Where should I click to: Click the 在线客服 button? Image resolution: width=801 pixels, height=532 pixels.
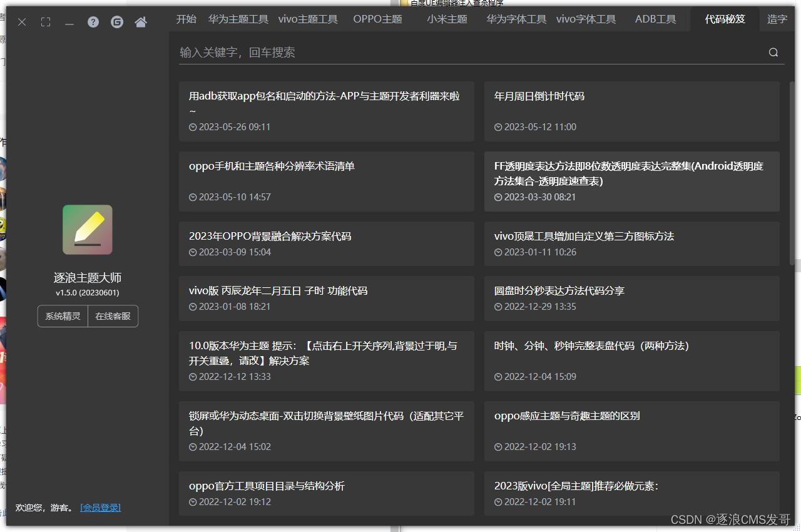coord(113,316)
